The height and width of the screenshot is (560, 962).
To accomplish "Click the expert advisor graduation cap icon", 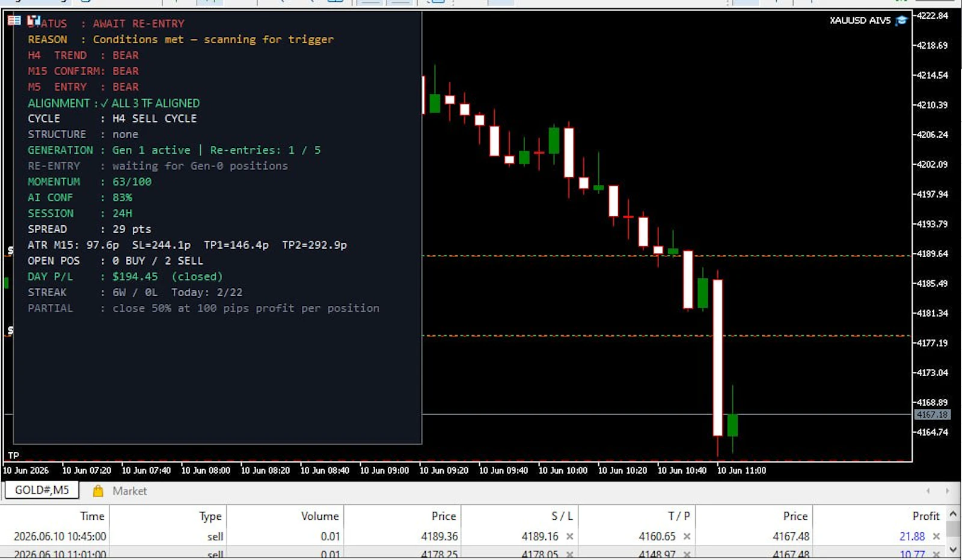I will [x=901, y=20].
